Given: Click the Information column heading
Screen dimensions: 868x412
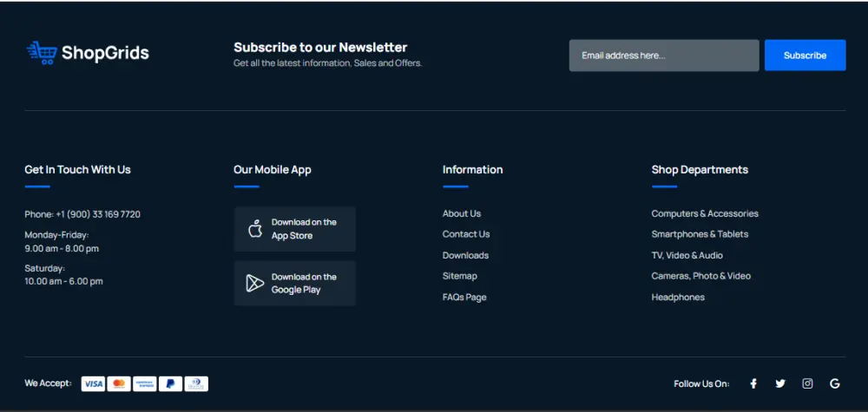Looking at the screenshot, I should coord(473,169).
